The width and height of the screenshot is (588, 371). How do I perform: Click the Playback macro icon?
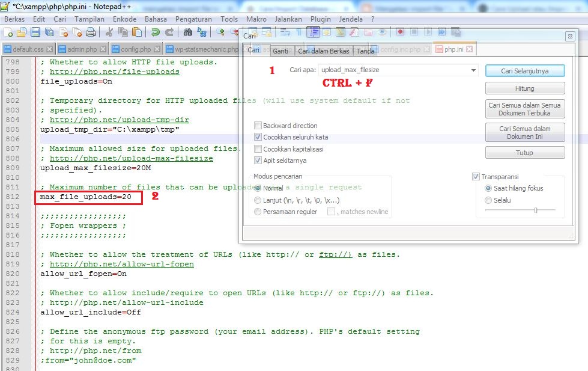(x=428, y=32)
